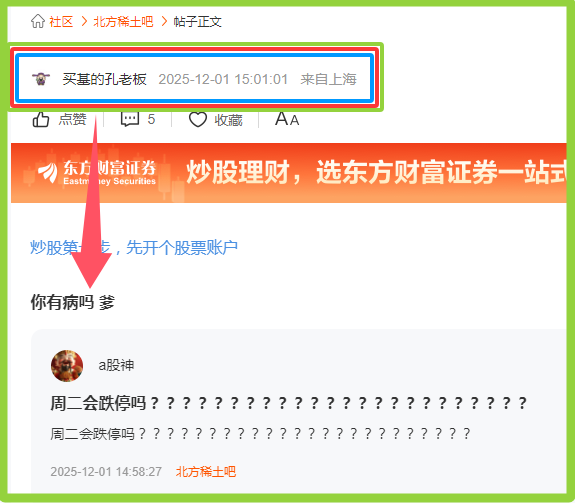
Task: Click the chevron before 帖子正文
Action: (x=164, y=22)
